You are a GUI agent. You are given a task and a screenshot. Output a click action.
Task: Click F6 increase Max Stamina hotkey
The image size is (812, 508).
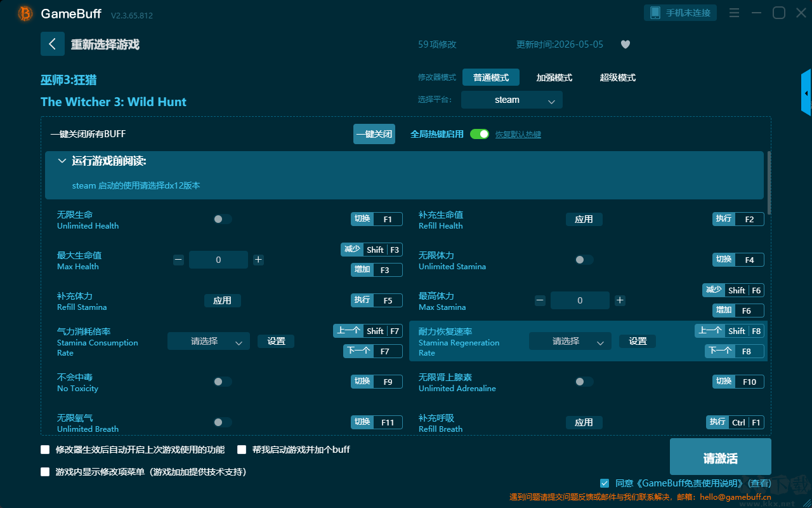[738, 311]
